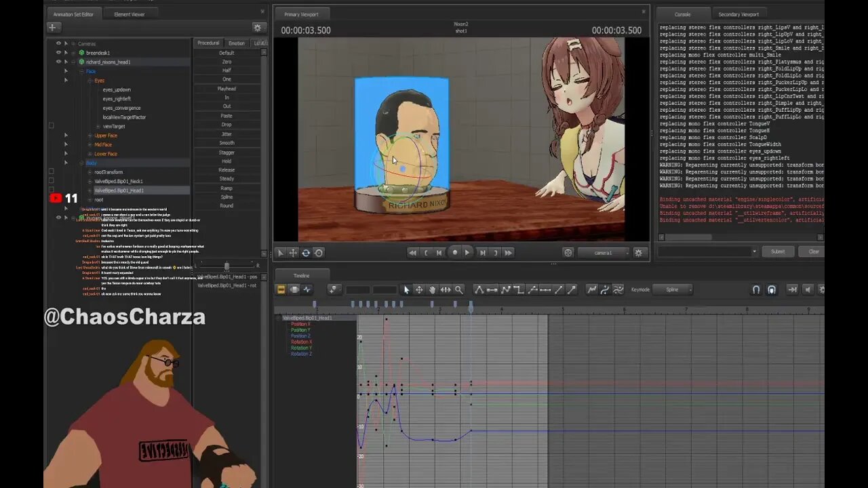Select the graph editor zoom magnifier tool
Screen dimensions: 868x488
tap(459, 289)
